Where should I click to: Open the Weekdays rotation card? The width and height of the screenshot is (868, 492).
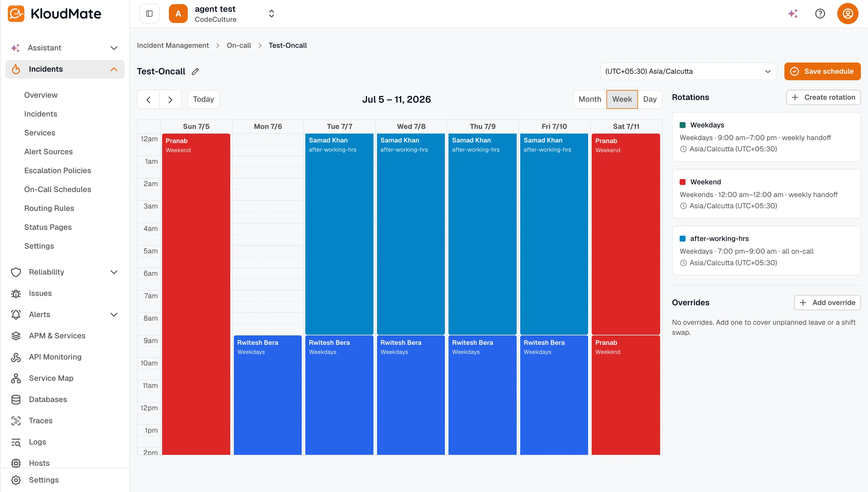click(766, 137)
